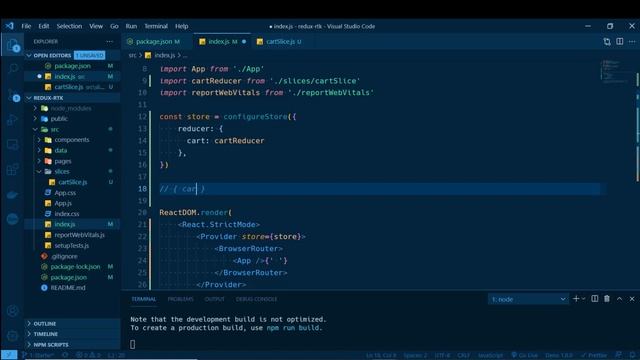This screenshot has width=640, height=360.
Task: Click the code minimap at the editor's right edge
Action: 616,71
